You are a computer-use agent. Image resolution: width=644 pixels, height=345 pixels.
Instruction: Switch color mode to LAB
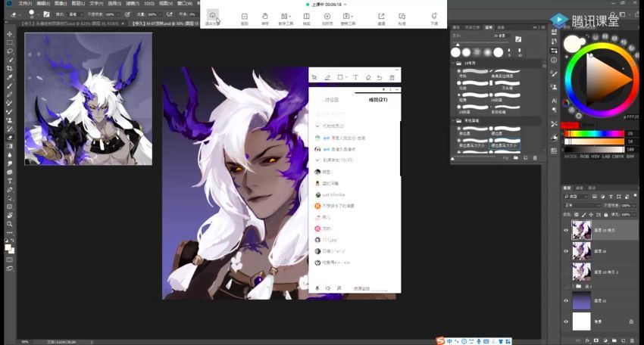coord(606,157)
